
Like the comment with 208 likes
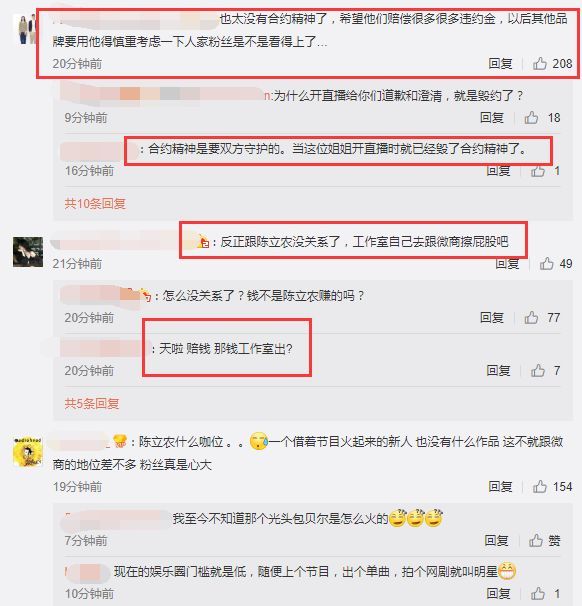[539, 63]
